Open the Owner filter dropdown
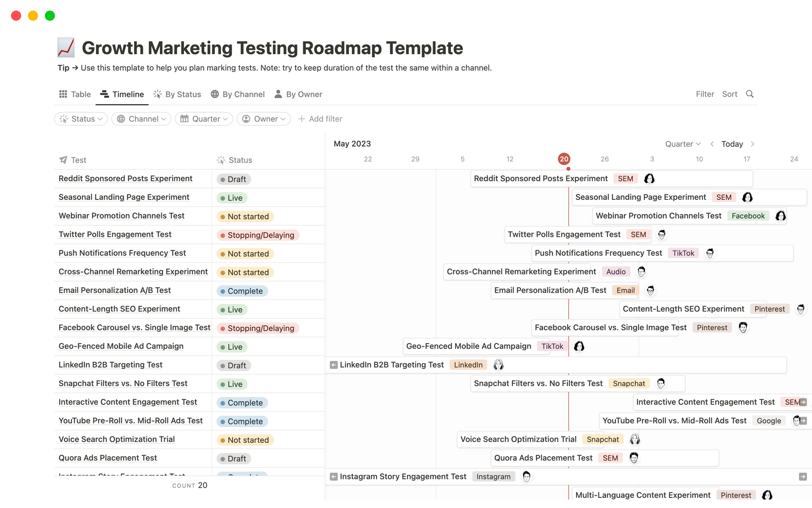Image resolution: width=812 pixels, height=508 pixels. (x=264, y=119)
